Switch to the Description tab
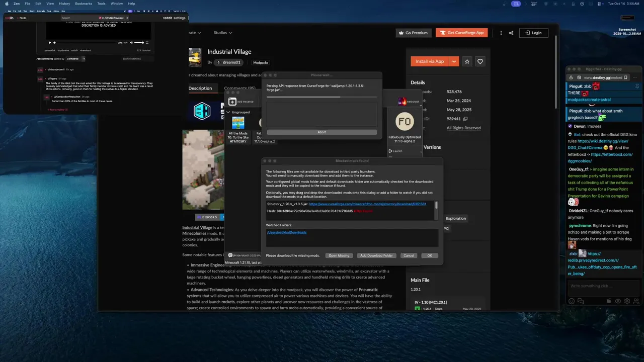The height and width of the screenshot is (362, 644). click(x=200, y=88)
